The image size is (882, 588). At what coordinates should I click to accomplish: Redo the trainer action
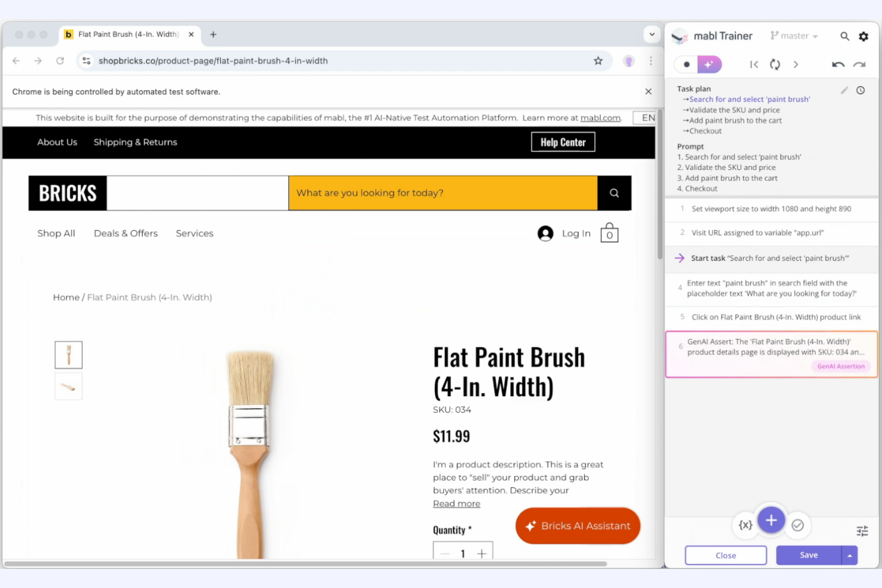(x=858, y=64)
